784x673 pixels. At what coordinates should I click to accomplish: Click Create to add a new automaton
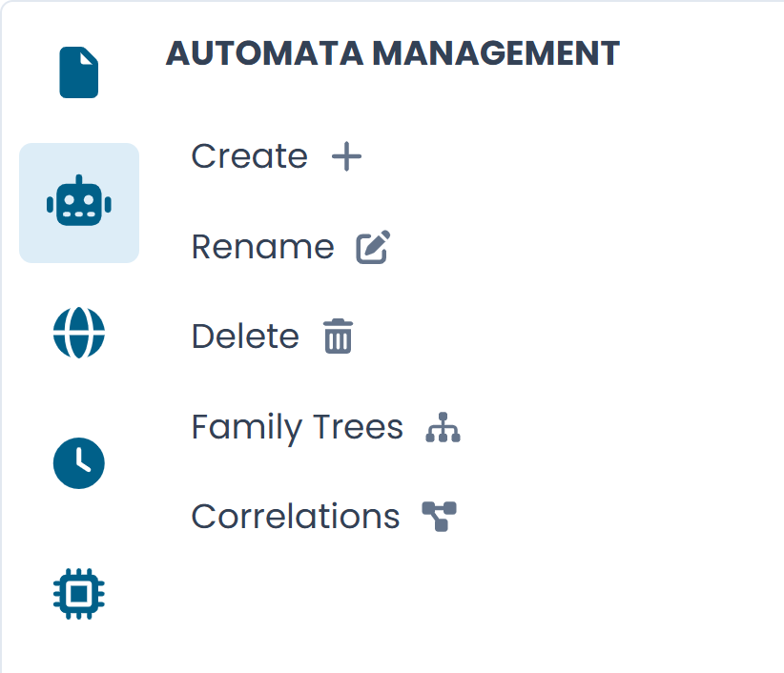click(249, 155)
